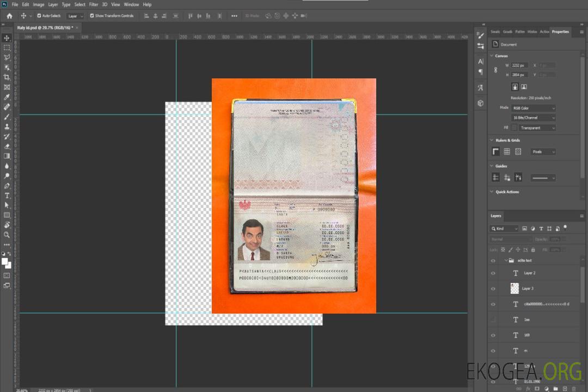This screenshot has width=588, height=392.
Task: Toggle Show Transform Controls checkbox
Action: 92,16
